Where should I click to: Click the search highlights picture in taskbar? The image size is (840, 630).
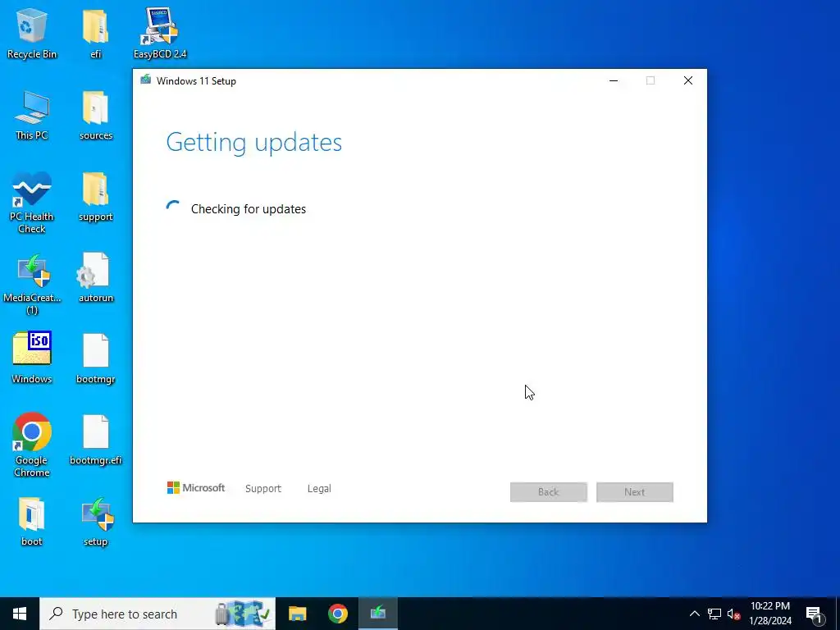click(x=242, y=614)
